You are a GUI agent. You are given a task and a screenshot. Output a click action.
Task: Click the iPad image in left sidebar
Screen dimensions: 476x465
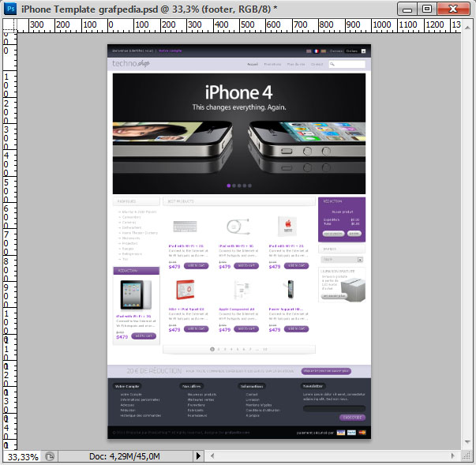136,294
